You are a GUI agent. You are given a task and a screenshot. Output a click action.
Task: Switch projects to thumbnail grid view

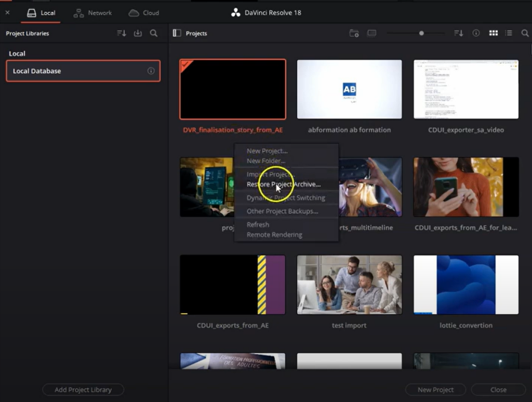coord(493,33)
